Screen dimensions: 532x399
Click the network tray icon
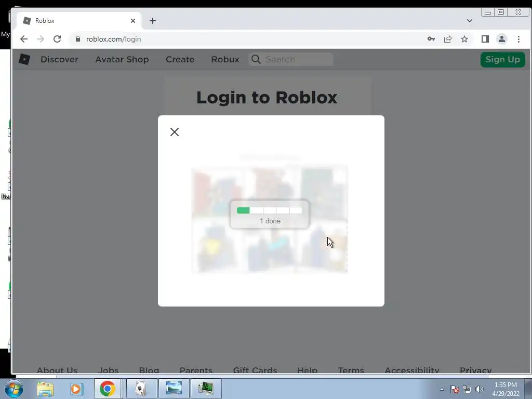pos(467,389)
